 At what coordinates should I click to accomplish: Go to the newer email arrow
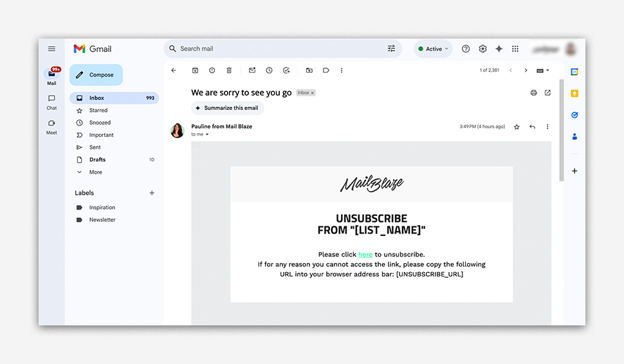pos(511,70)
